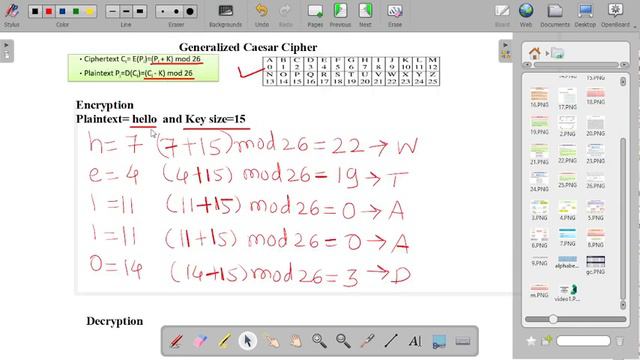
Task: Select the Write text tool
Action: (x=415, y=341)
